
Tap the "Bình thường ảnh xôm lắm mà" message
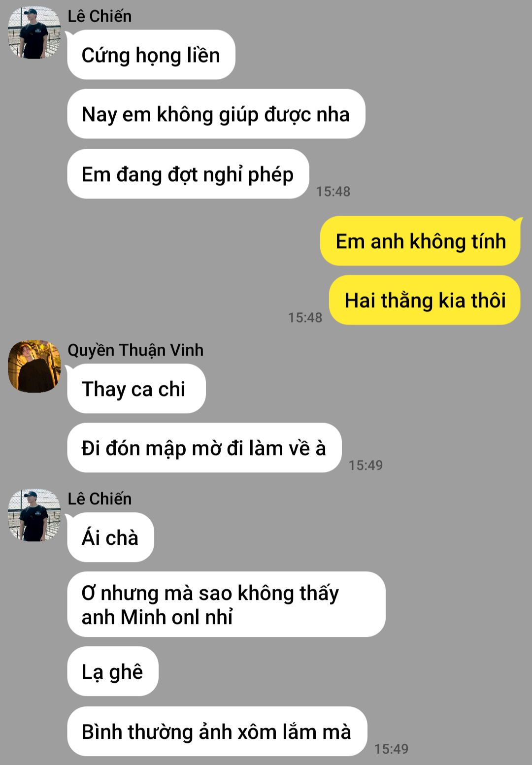pyautogui.click(x=217, y=732)
